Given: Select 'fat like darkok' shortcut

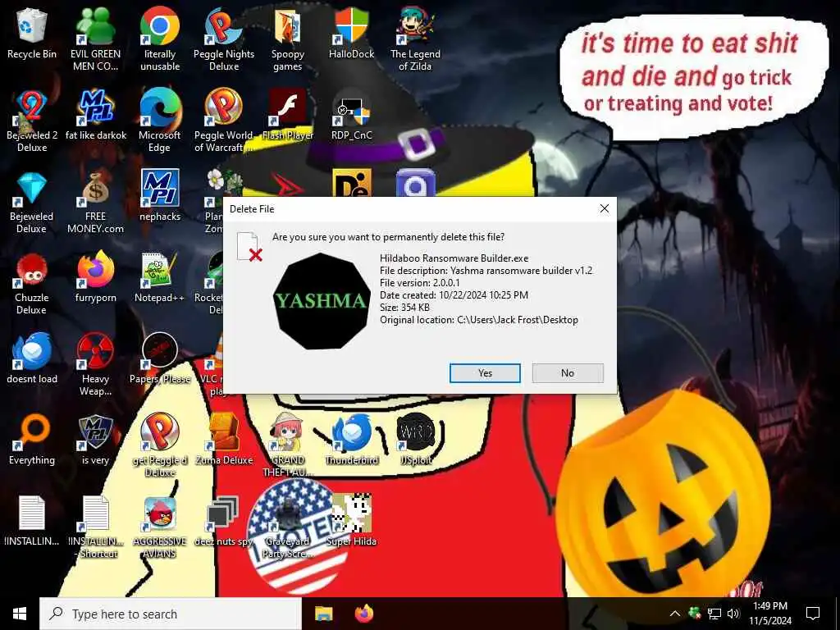Looking at the screenshot, I should click(x=95, y=116).
